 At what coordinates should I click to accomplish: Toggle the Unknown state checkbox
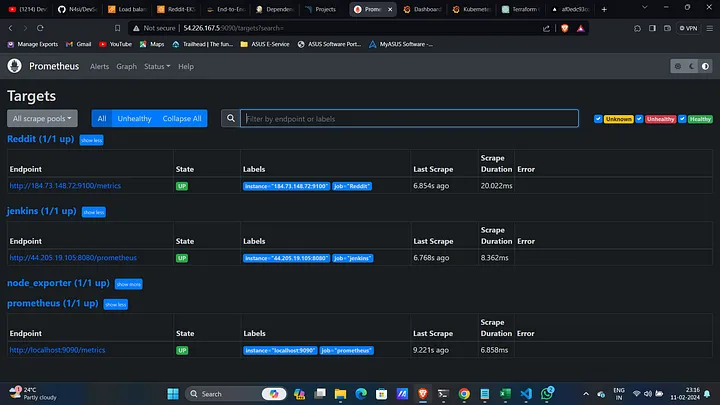pyautogui.click(x=598, y=119)
